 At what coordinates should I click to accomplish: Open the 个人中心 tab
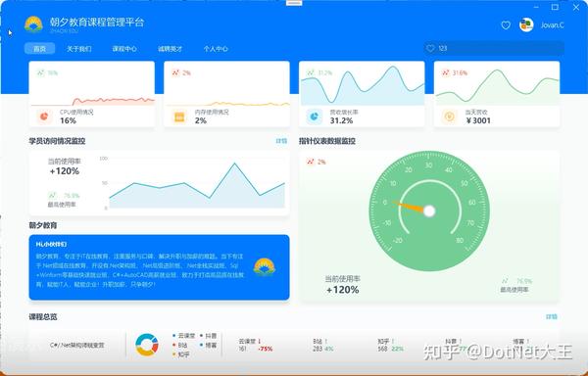tap(216, 49)
